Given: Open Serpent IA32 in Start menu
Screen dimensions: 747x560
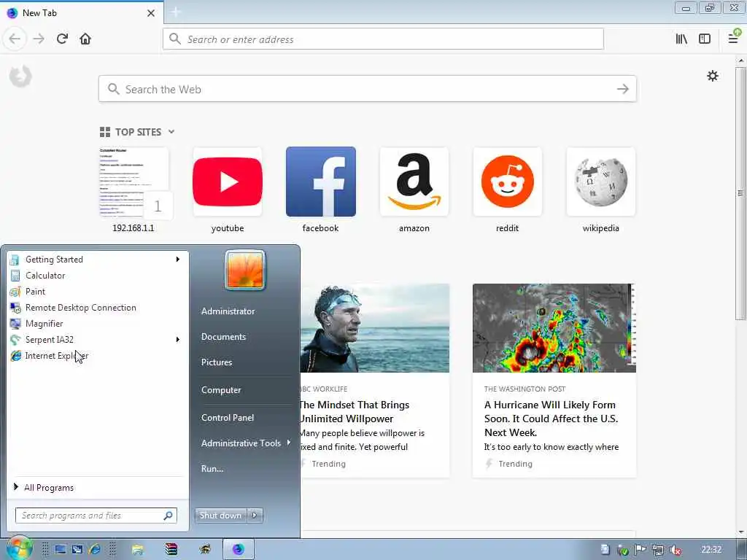Looking at the screenshot, I should (97, 340).
